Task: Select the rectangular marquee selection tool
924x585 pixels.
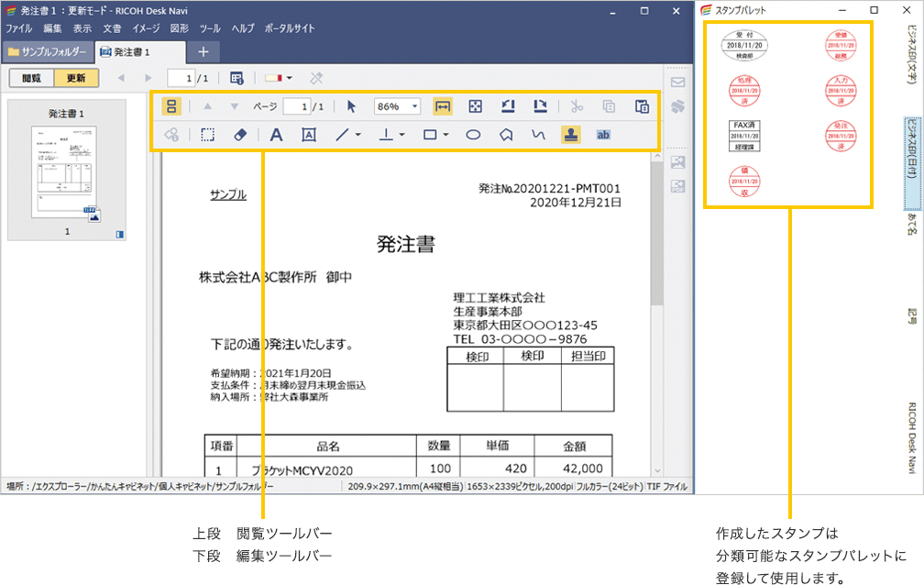Action: pos(208,135)
